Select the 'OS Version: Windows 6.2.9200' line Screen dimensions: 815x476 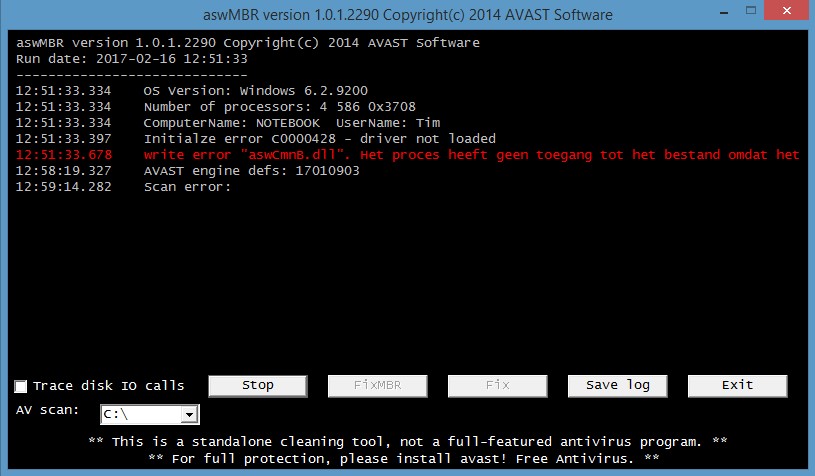click(x=192, y=91)
